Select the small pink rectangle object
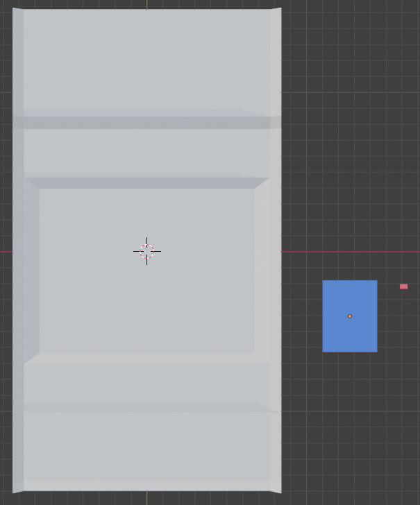Viewport: 420px width, 505px height. click(x=403, y=286)
